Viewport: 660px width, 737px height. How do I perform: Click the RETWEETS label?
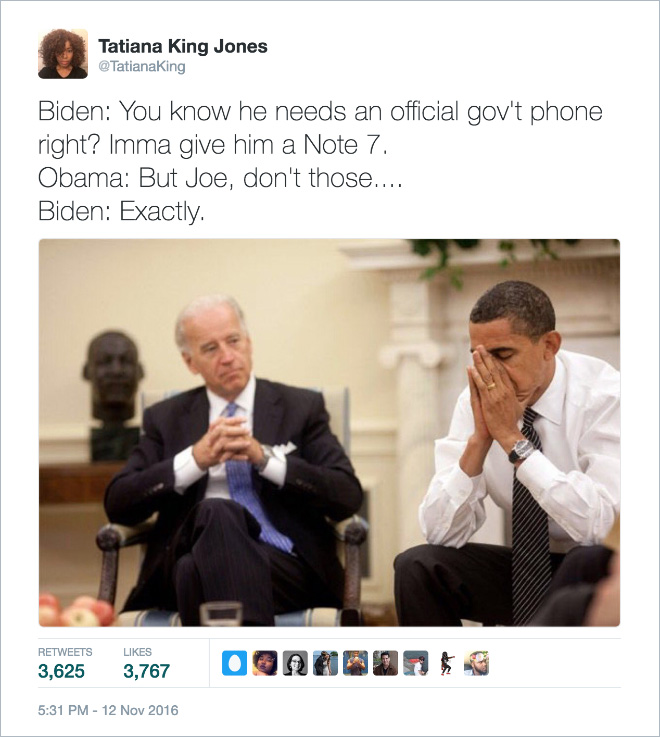pyautogui.click(x=65, y=652)
